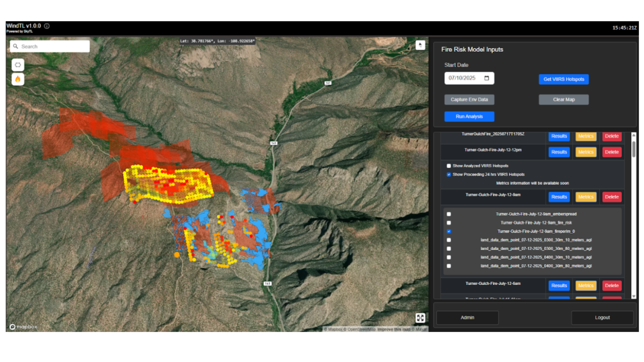The width and height of the screenshot is (644, 362).
Task: Click the scrollbar down arrow in list
Action: [634, 296]
